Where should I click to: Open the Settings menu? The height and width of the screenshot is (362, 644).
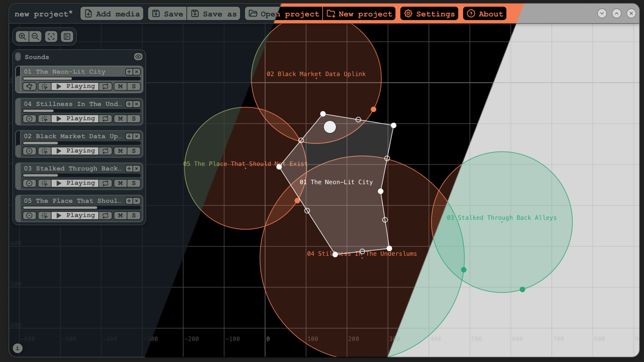click(x=429, y=14)
